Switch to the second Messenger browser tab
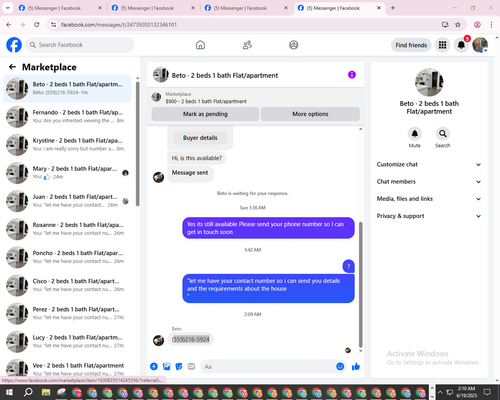The width and height of the screenshot is (500, 400). [153, 8]
